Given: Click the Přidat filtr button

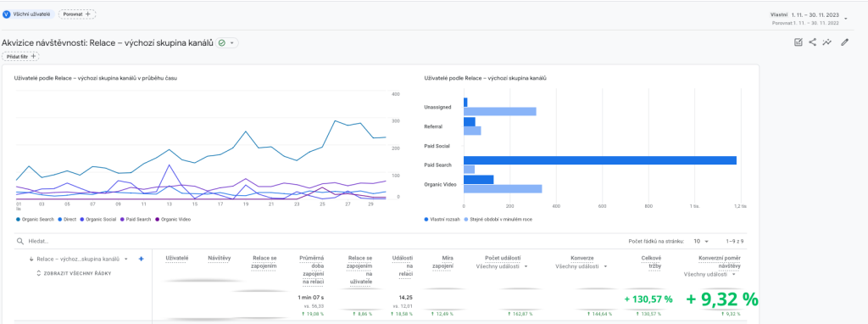Looking at the screenshot, I should (x=20, y=56).
